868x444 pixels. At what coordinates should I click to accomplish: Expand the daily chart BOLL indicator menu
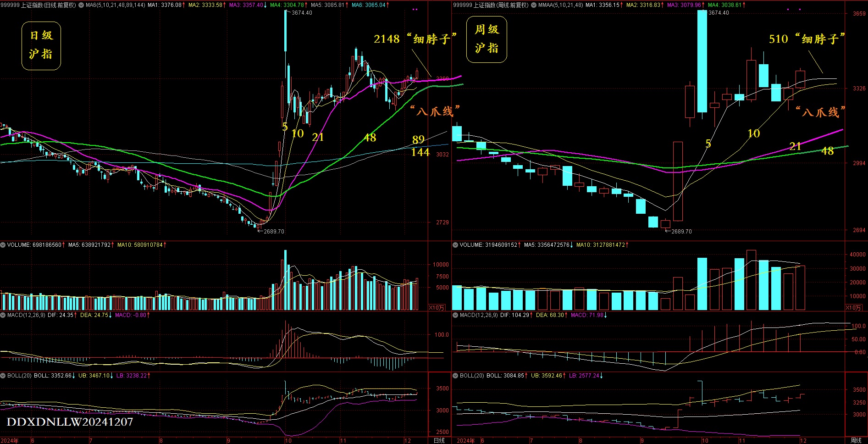pos(3,375)
